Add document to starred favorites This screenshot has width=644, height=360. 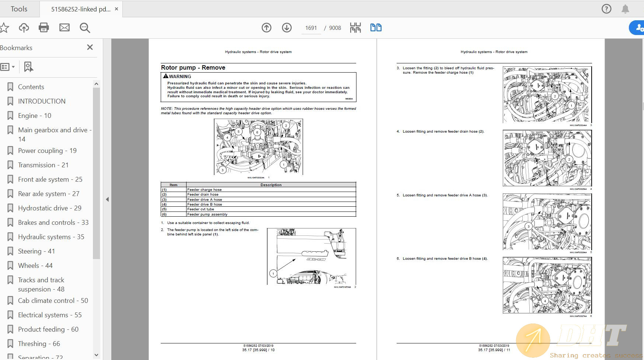click(4, 28)
